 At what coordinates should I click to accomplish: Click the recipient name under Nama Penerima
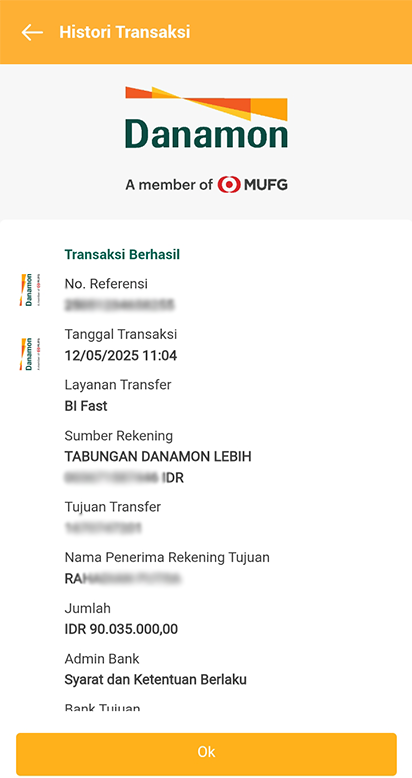click(122, 579)
